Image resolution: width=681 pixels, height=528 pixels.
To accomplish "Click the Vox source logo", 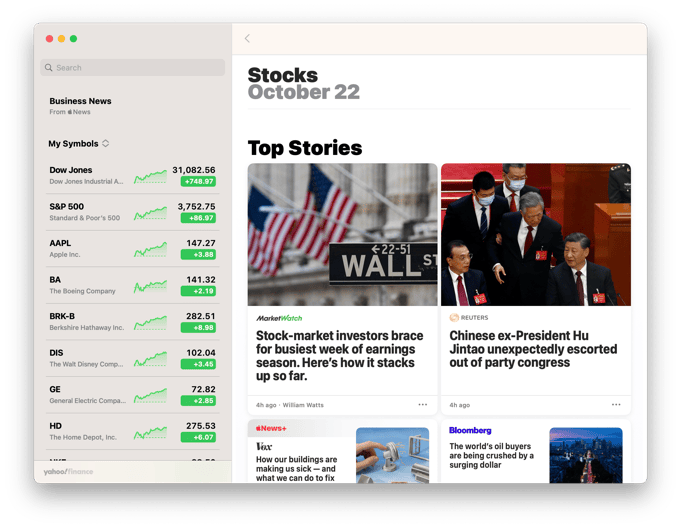I will pos(264,446).
